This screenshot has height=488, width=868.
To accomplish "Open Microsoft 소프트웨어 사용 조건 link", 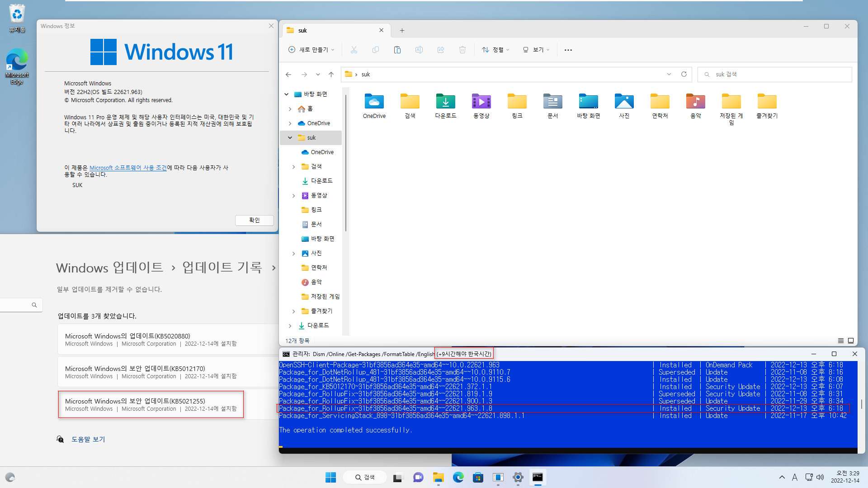I will (128, 168).
